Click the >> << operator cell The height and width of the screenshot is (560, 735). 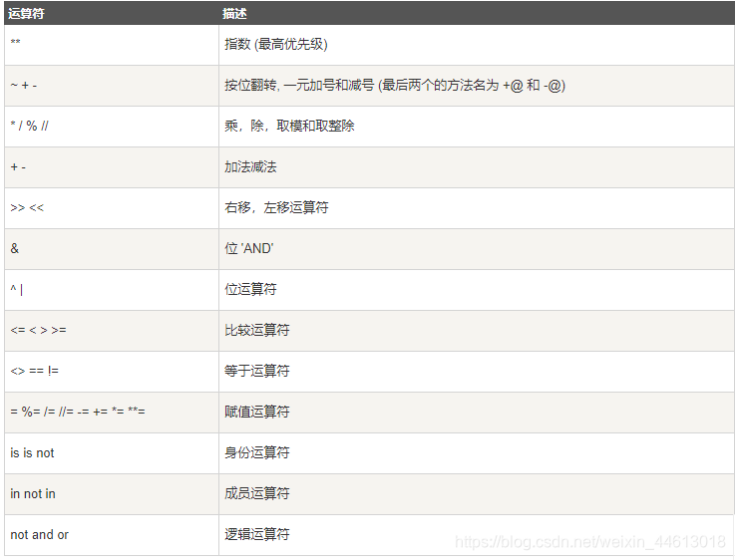[111, 208]
